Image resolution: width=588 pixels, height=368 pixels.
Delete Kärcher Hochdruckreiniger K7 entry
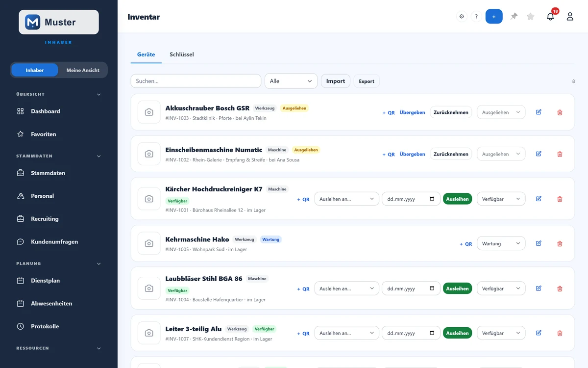(560, 199)
